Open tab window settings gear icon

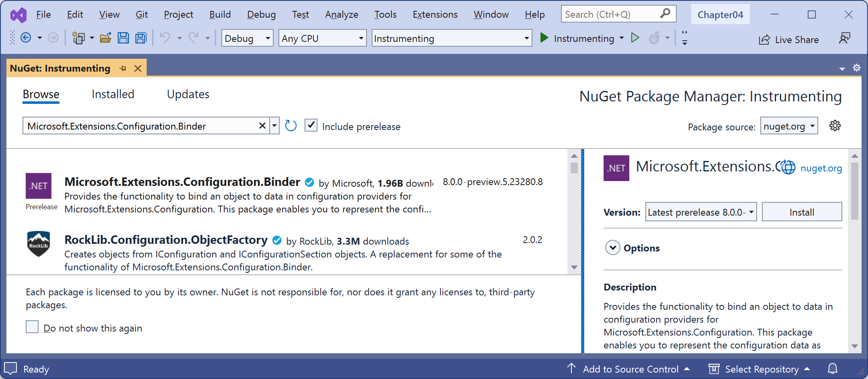pyautogui.click(x=857, y=68)
